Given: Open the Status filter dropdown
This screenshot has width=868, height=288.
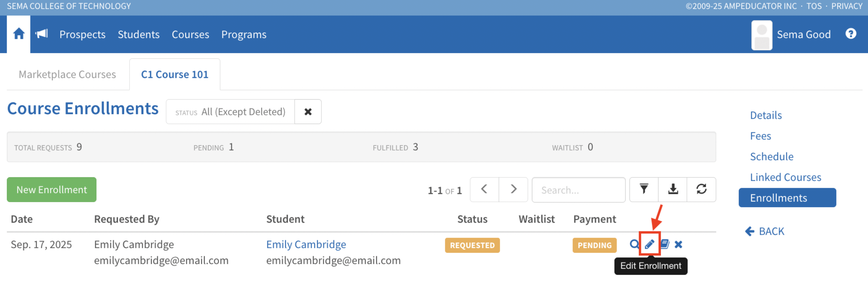Looking at the screenshot, I should (230, 112).
